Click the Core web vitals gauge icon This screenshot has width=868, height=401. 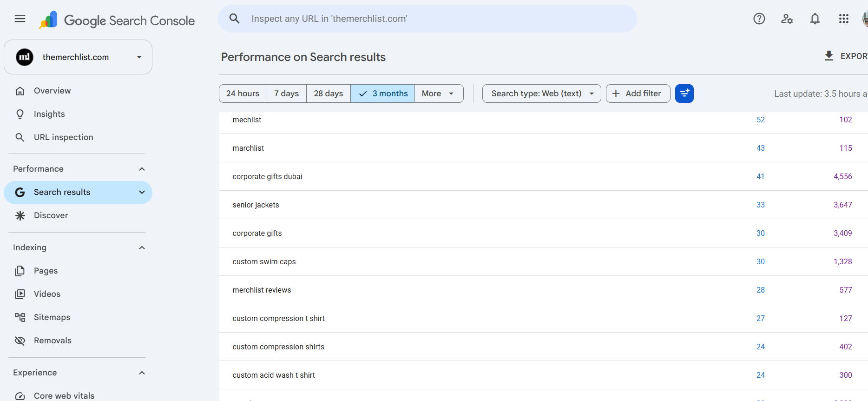(x=20, y=396)
